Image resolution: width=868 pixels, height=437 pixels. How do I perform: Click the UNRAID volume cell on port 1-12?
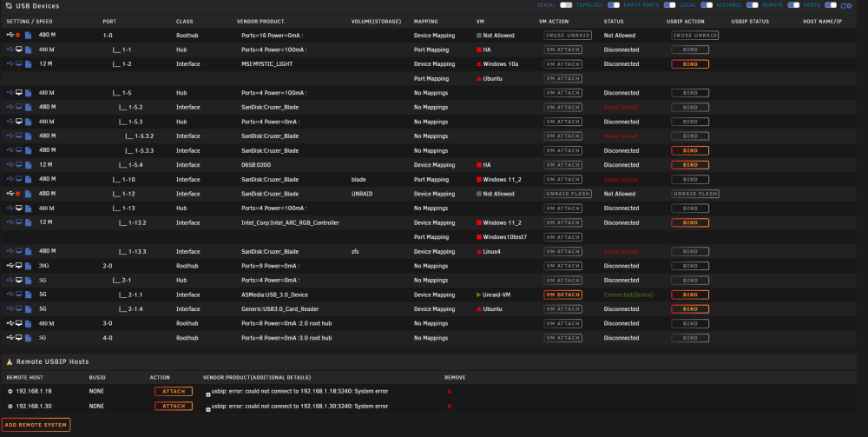click(362, 194)
